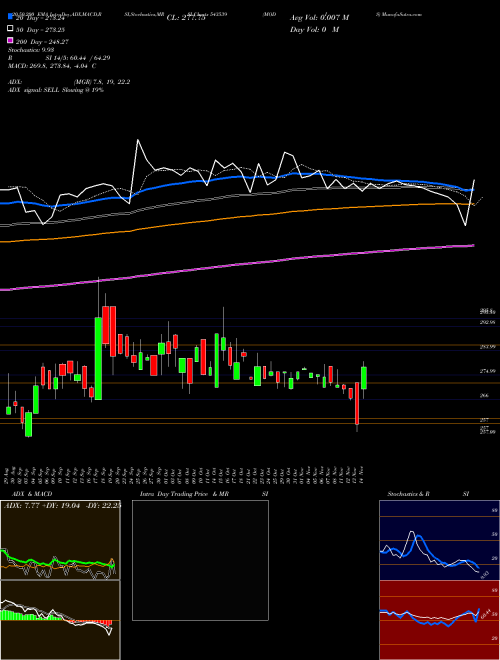Click the ADX: 7.77 +DY: 19.04 header
500x660 pixels.
(62, 506)
